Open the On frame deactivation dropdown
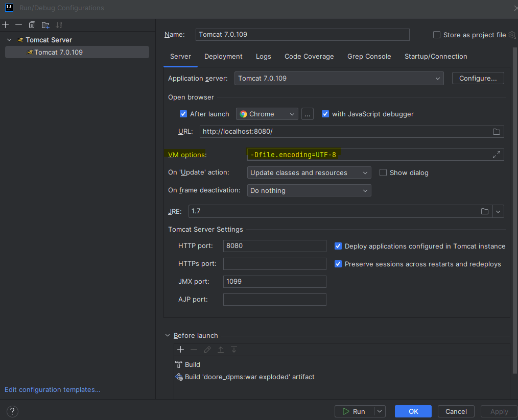This screenshot has width=518, height=420. click(x=309, y=190)
